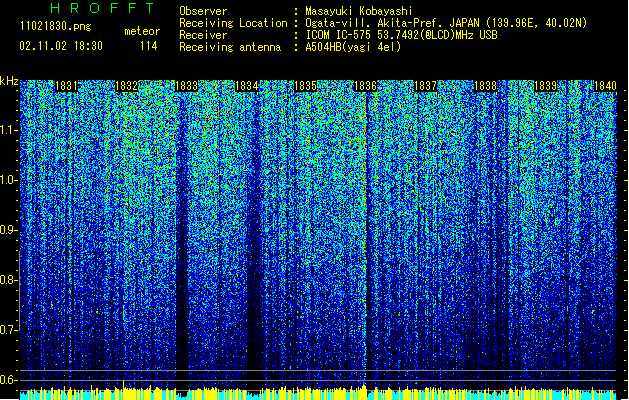Click the 0.8 frequency axis label
Screen dimensions: 629x400
[9, 280]
